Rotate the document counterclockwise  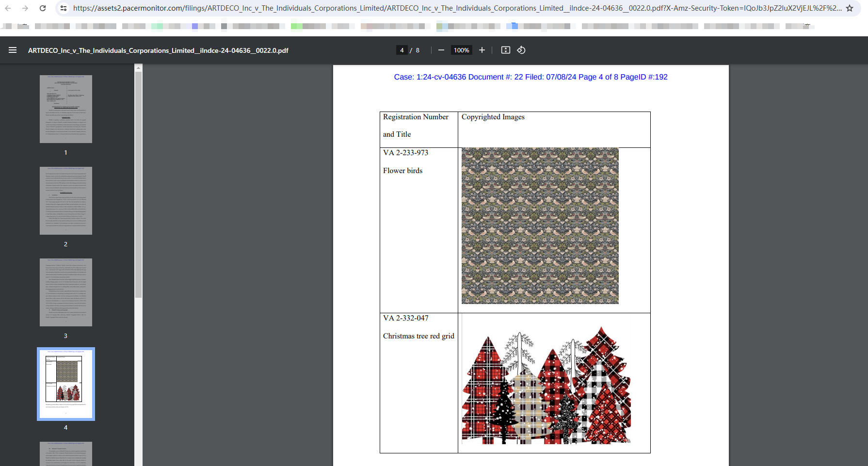[x=521, y=50]
